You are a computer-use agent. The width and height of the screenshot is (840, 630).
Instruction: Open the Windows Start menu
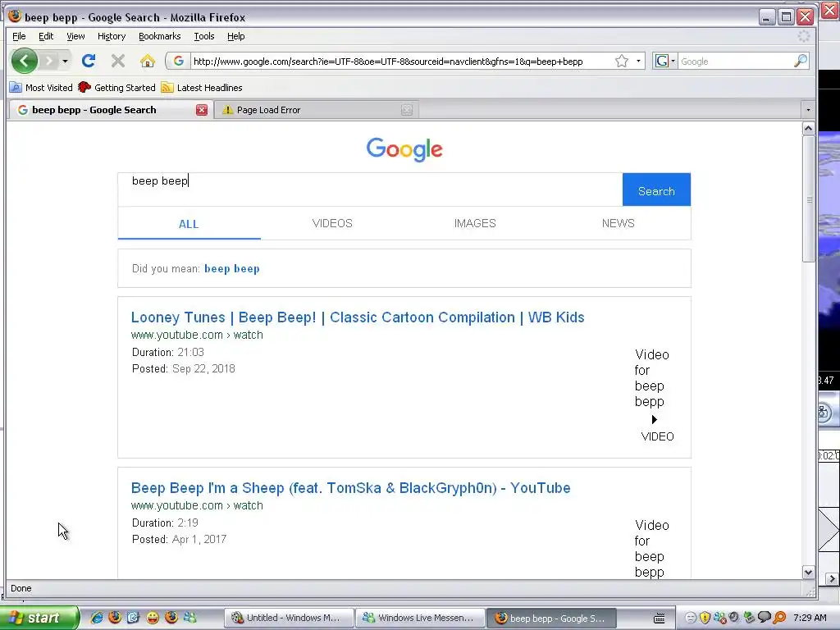39,618
